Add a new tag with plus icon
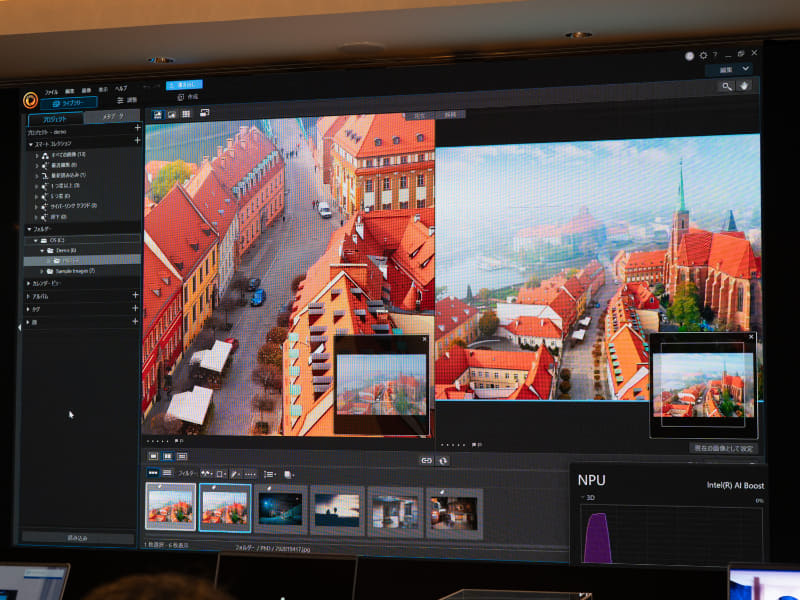The height and width of the screenshot is (600, 800). point(135,308)
